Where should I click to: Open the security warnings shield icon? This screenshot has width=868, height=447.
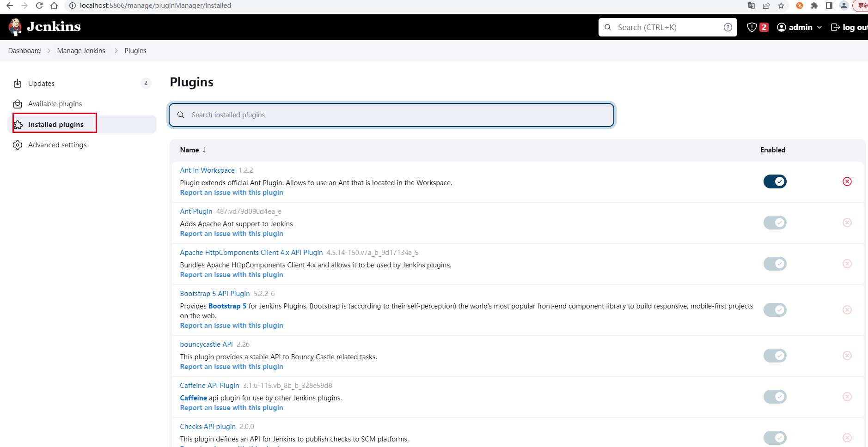(x=752, y=27)
